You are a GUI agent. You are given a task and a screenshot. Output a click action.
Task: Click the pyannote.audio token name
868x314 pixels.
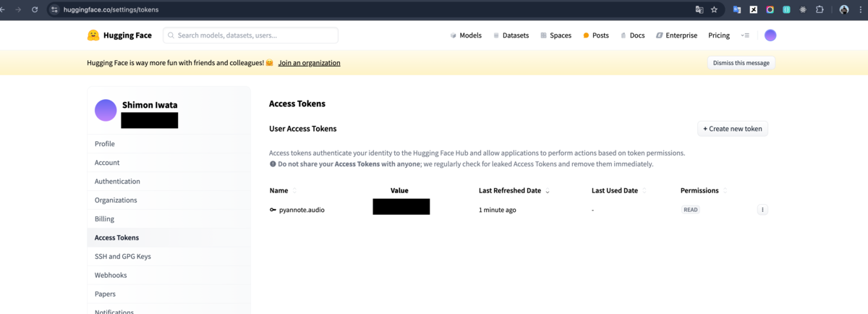pos(302,210)
